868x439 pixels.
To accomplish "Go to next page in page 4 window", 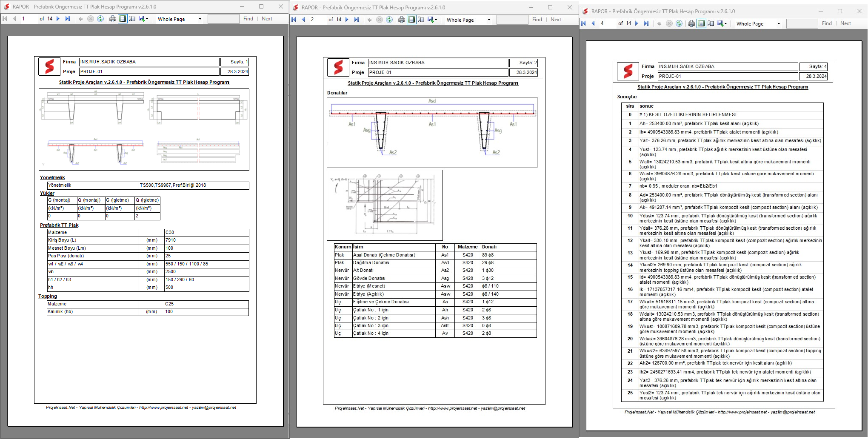I will point(637,23).
